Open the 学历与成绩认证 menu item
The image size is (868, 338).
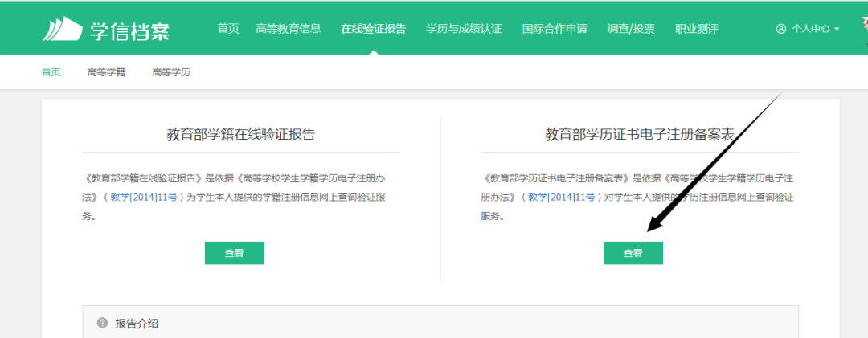[x=464, y=29]
